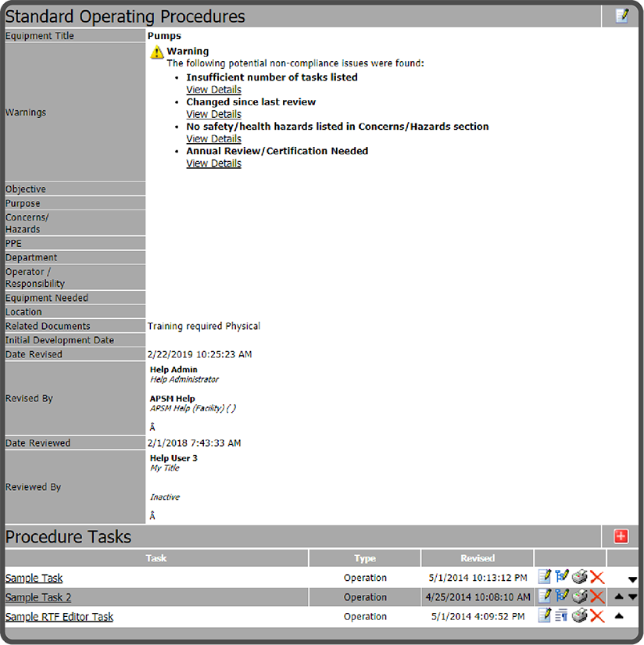This screenshot has height=645, width=644.
Task: Print the Sample Task entry
Action: [x=580, y=577]
